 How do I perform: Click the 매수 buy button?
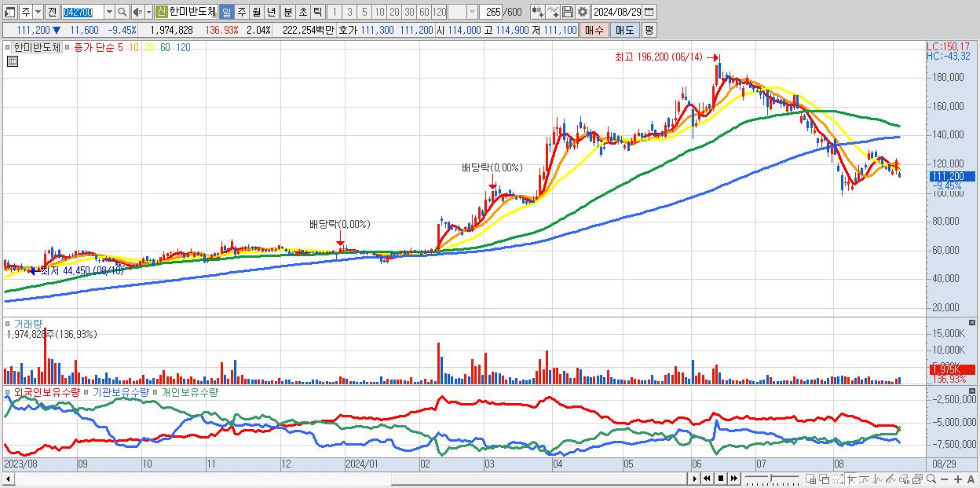594,30
